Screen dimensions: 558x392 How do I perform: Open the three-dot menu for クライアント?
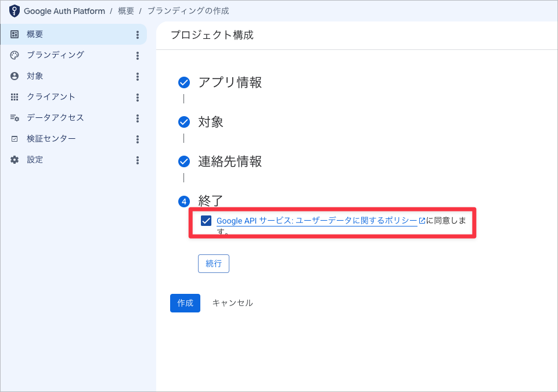138,98
